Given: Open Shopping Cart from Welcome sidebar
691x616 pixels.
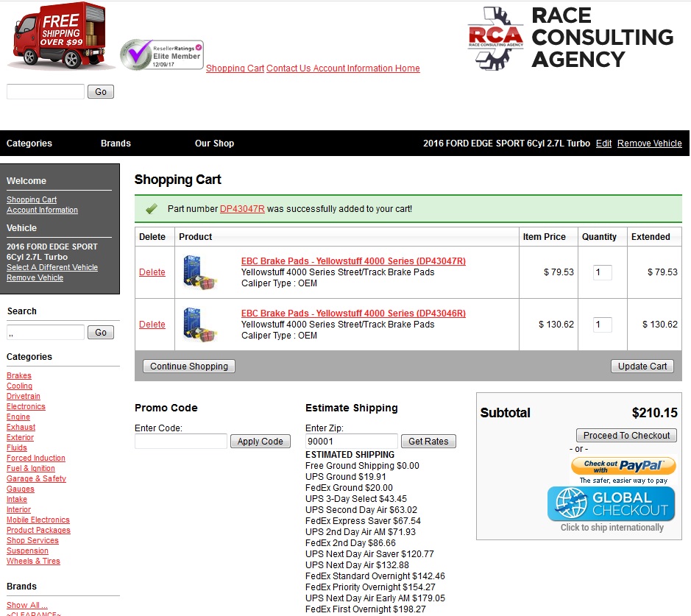Looking at the screenshot, I should pyautogui.click(x=32, y=199).
